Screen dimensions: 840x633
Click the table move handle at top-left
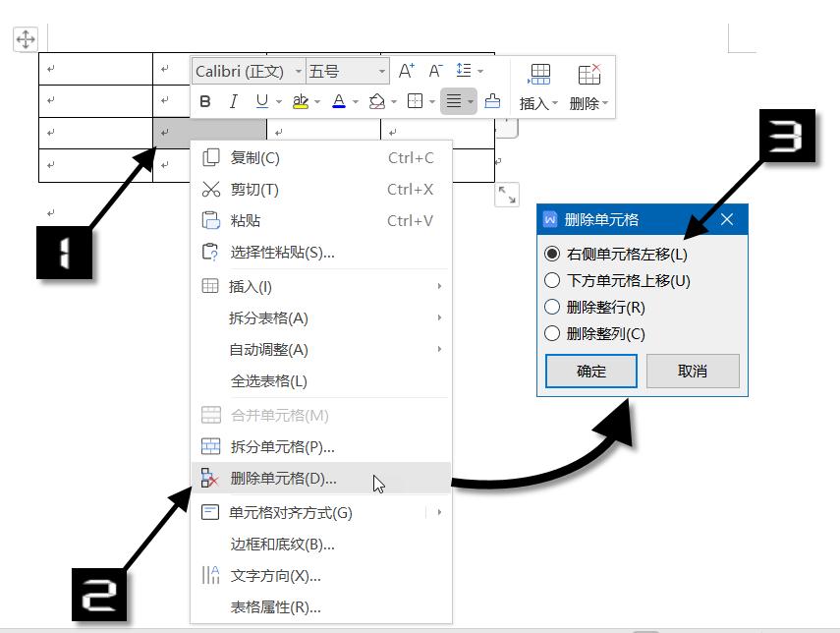[x=25, y=39]
